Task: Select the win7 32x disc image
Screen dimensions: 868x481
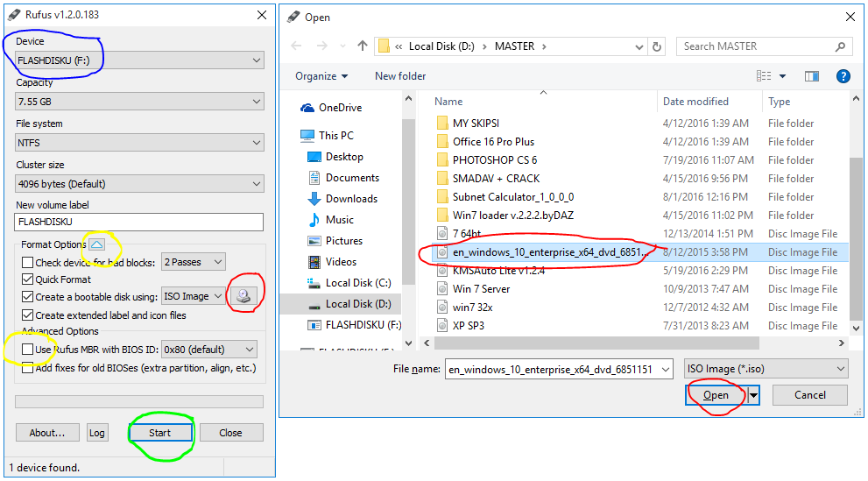Action: pos(472,308)
